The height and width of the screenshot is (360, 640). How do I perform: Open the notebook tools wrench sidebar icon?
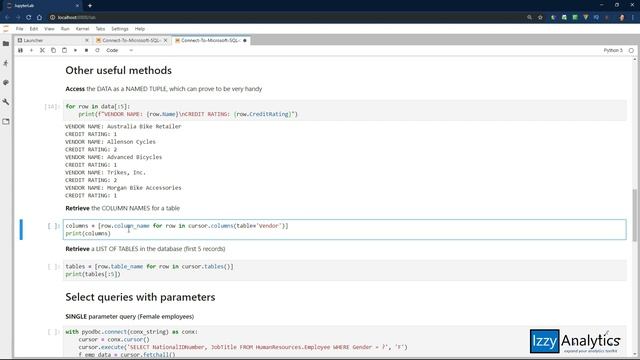[6, 102]
